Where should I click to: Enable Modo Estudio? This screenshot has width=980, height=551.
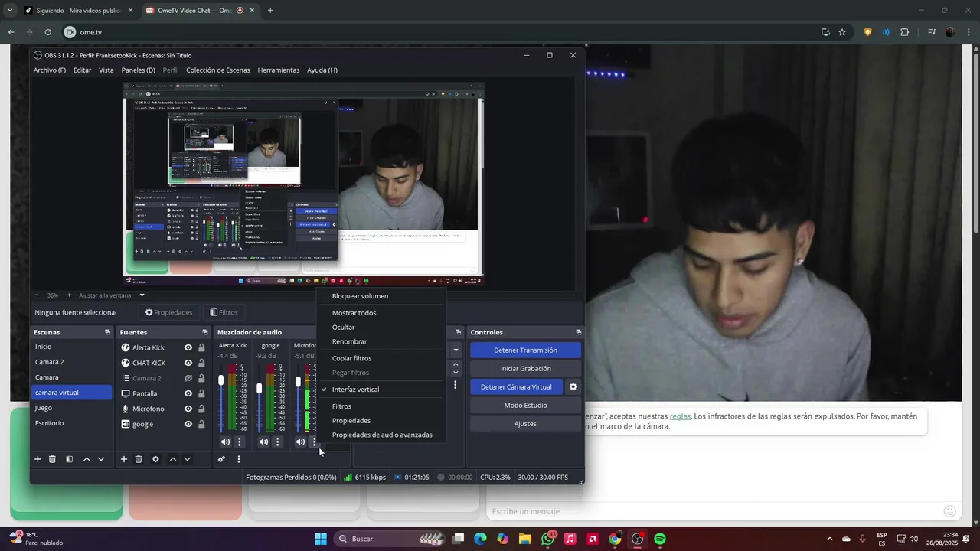pyautogui.click(x=525, y=406)
